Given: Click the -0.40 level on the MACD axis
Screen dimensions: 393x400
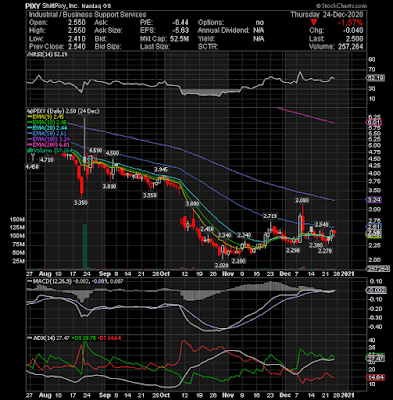Looking at the screenshot, I should coord(374,327).
